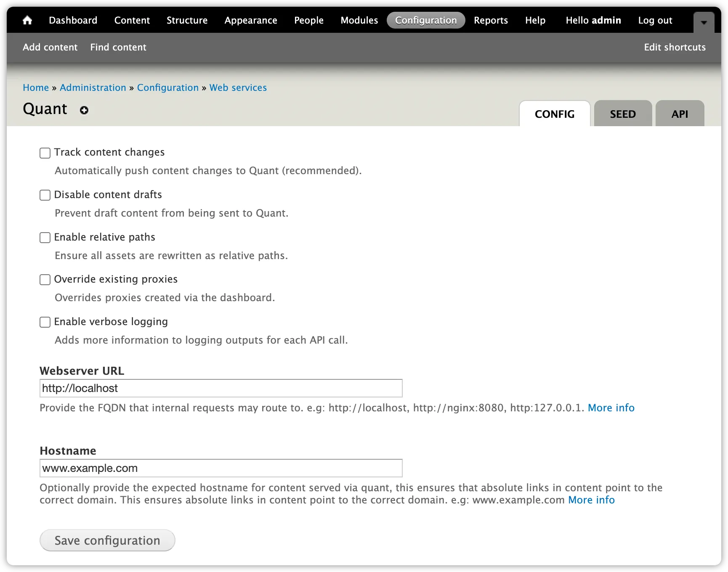
Task: Click inside the Hostname input field
Action: coord(221,468)
